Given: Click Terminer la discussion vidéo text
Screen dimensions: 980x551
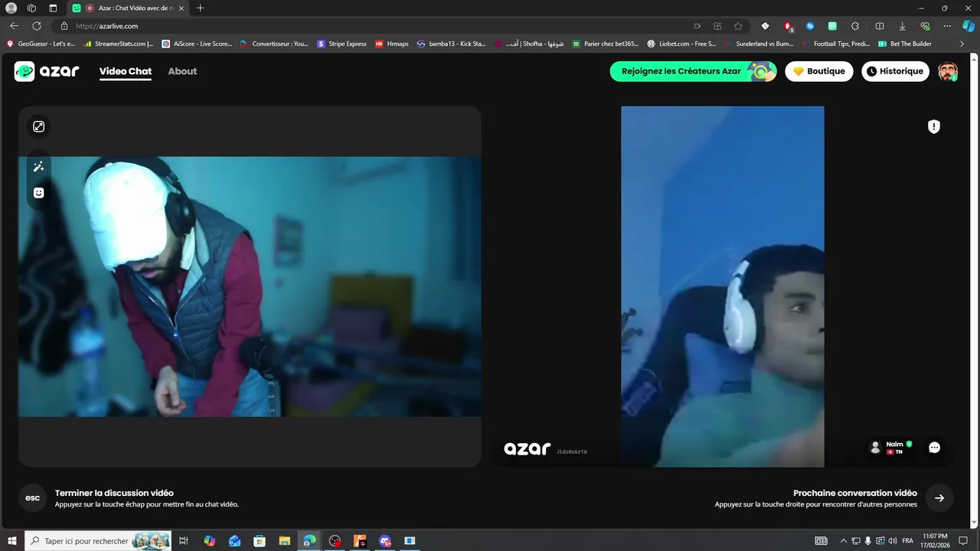Looking at the screenshot, I should pyautogui.click(x=114, y=494).
